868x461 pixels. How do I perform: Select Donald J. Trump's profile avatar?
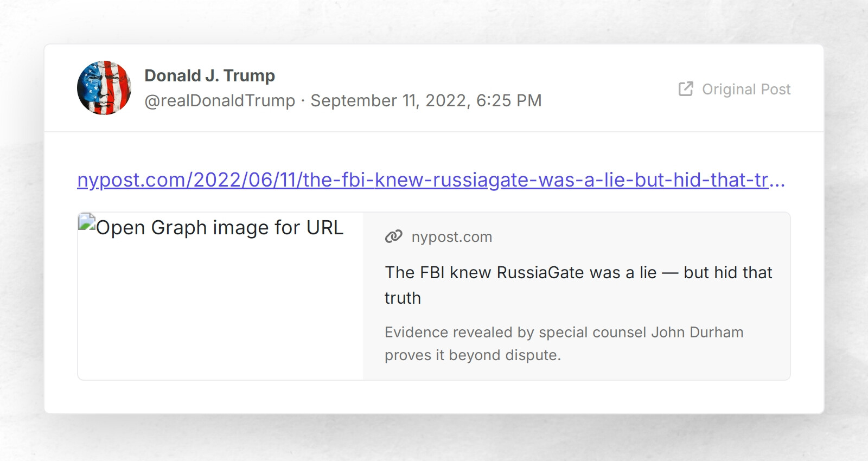pos(104,88)
